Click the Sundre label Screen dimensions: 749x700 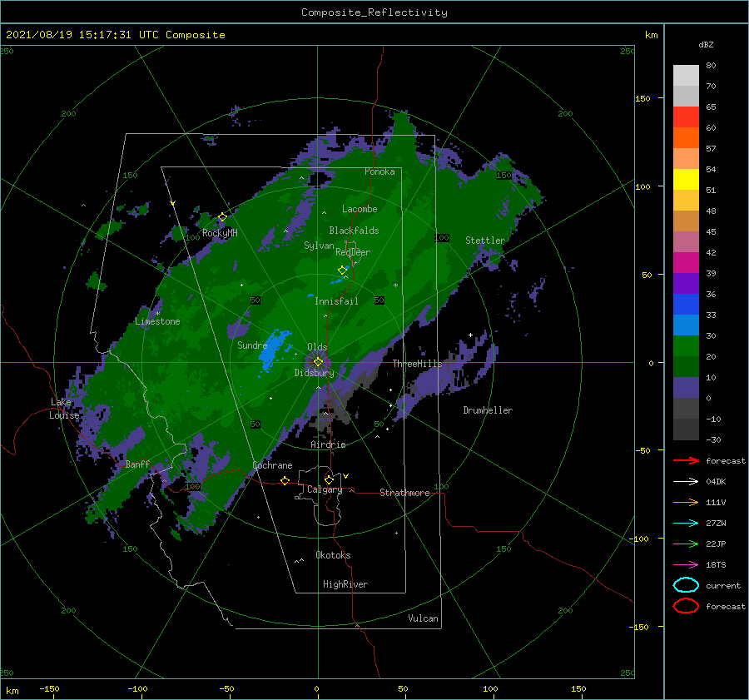point(252,345)
